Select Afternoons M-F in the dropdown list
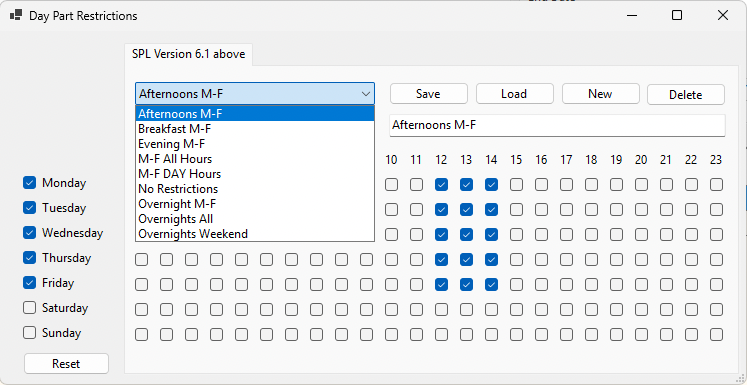The width and height of the screenshot is (747, 385). point(255,114)
